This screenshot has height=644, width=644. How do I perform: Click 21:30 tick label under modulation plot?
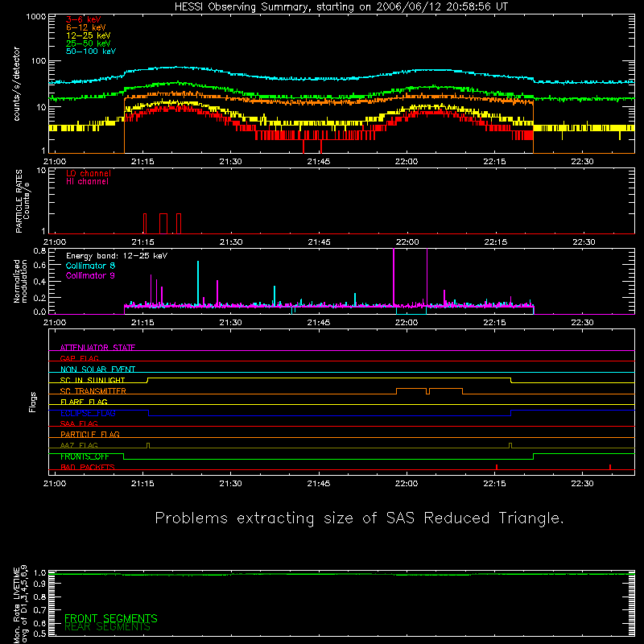pyautogui.click(x=230, y=323)
